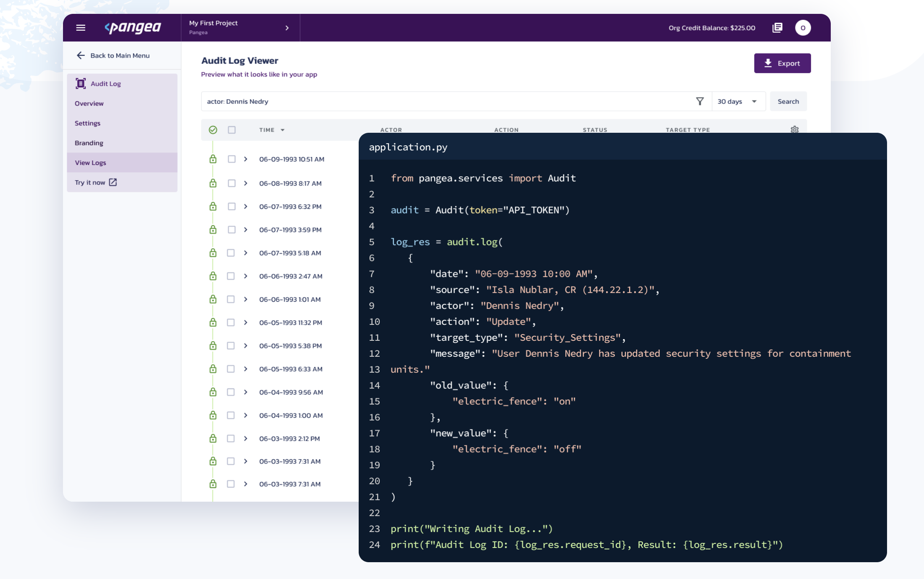The height and width of the screenshot is (579, 924).
Task: Click the Org Credit Balance text
Action: click(711, 28)
